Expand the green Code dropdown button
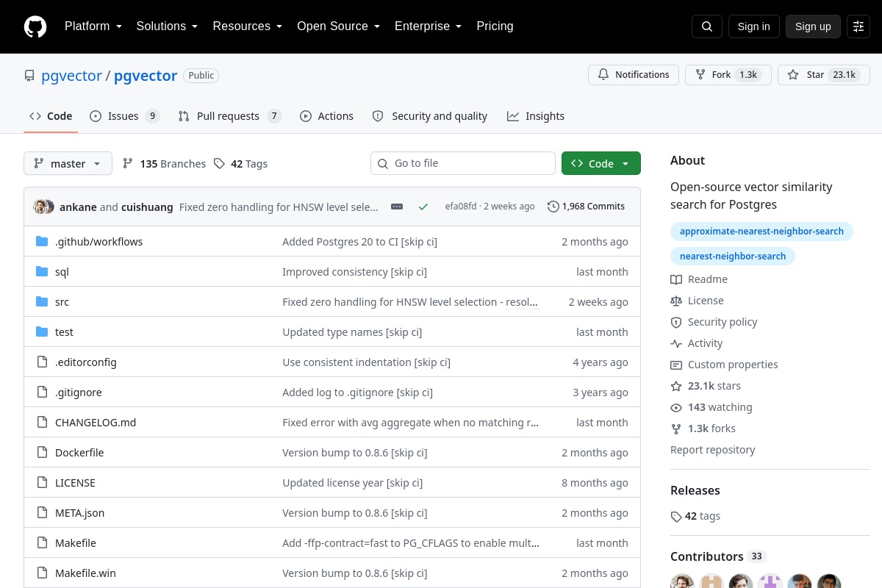The height and width of the screenshot is (588, 882). (x=601, y=163)
